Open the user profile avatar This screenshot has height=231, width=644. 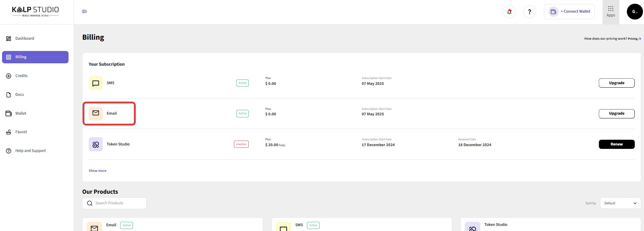pyautogui.click(x=634, y=12)
